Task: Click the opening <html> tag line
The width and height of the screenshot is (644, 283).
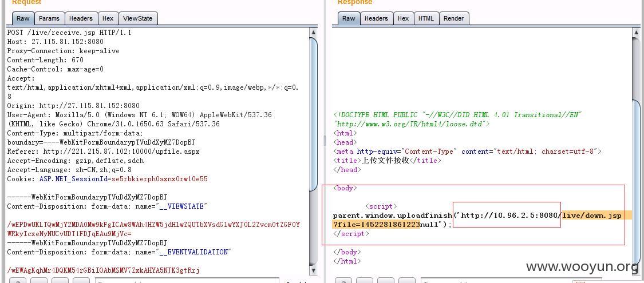Action: pos(345,133)
